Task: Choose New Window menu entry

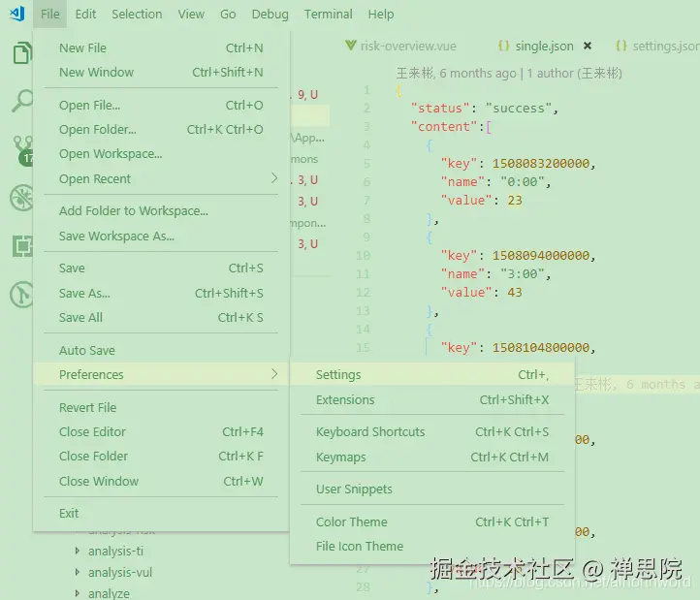Action: pyautogui.click(x=161, y=72)
